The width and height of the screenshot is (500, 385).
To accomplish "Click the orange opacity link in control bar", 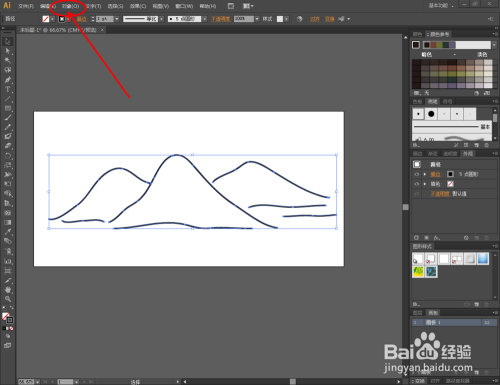I will (x=221, y=19).
